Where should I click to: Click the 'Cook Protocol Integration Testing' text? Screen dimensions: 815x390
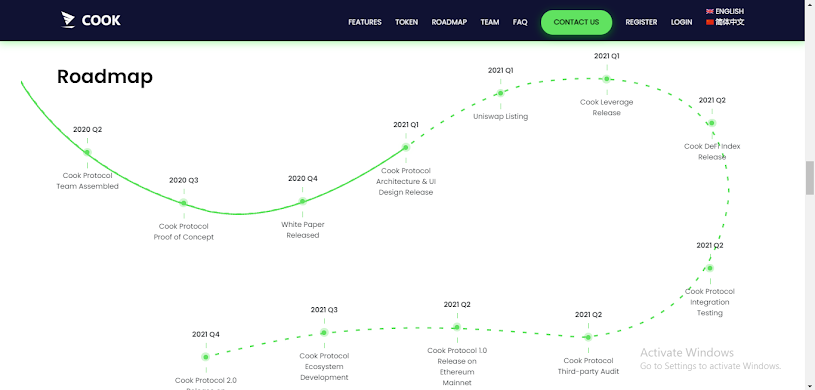[x=709, y=302]
